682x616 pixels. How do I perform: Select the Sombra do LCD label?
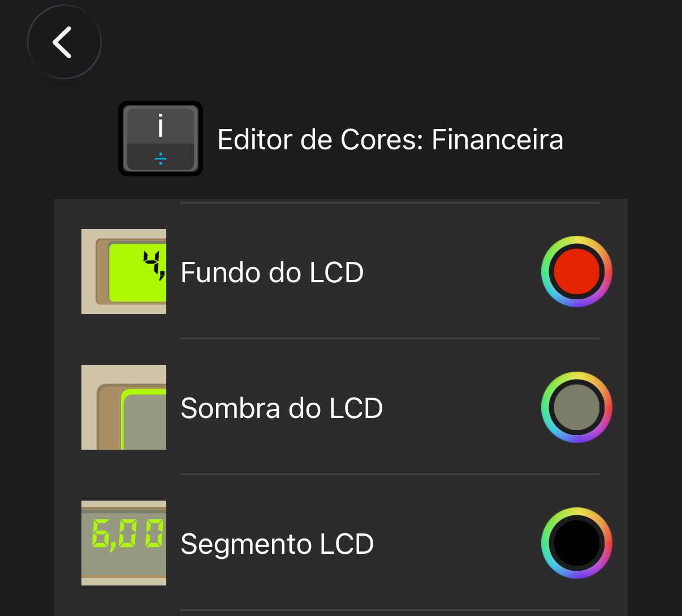click(x=282, y=408)
